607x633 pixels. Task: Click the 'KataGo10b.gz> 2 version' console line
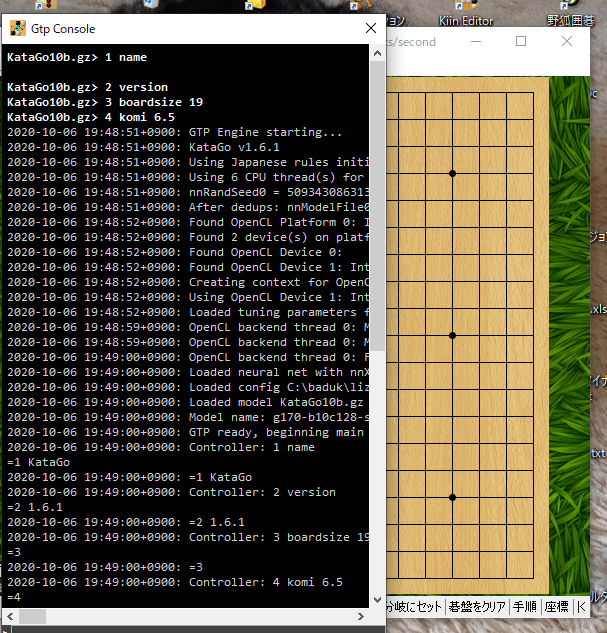click(87, 87)
